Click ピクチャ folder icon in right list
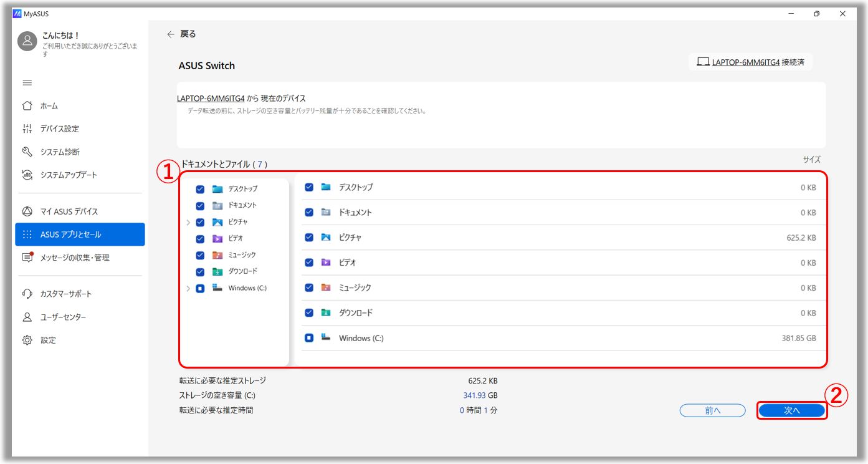This screenshot has width=868, height=464. tap(326, 238)
